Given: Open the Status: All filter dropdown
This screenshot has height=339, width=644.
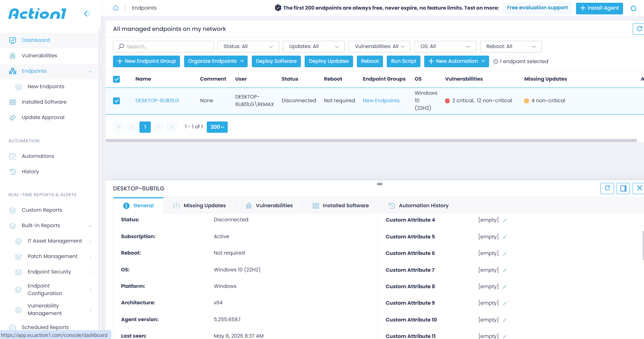Looking at the screenshot, I should [248, 47].
